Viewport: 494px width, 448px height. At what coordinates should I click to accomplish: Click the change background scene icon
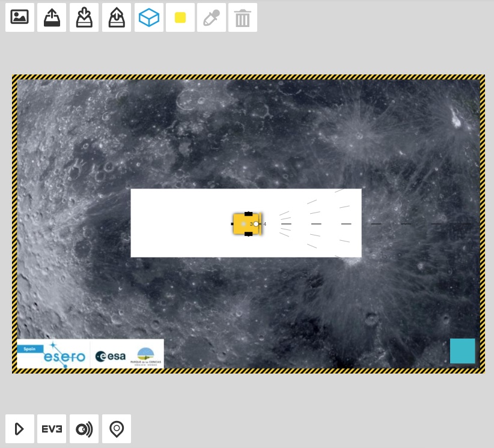pyautogui.click(x=20, y=17)
